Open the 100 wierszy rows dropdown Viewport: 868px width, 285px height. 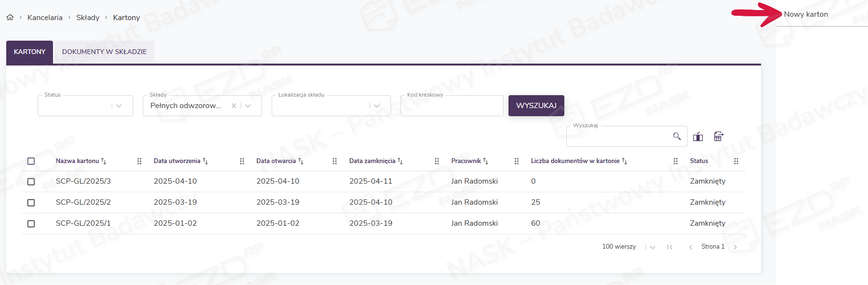pyautogui.click(x=653, y=247)
